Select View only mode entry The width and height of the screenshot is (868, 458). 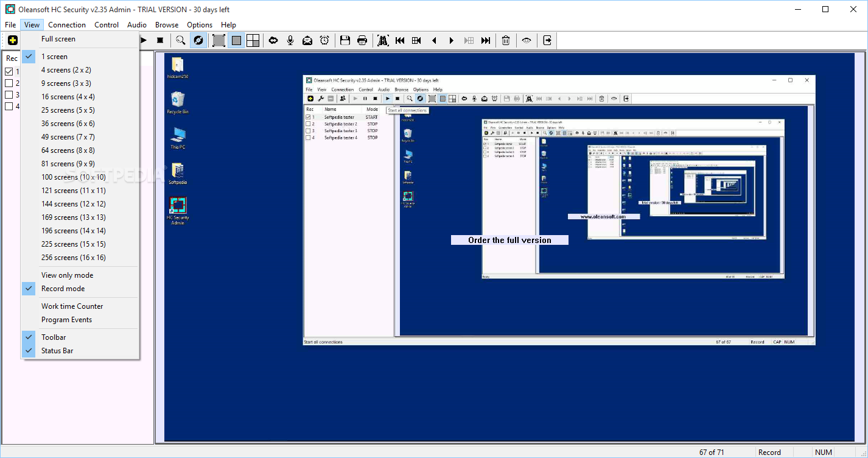tap(80, 275)
